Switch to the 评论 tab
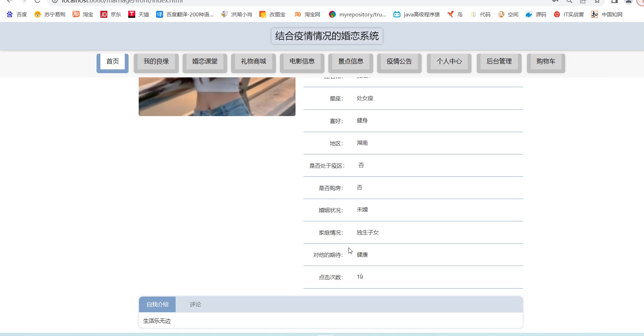The width and height of the screenshot is (644, 336). (x=195, y=305)
